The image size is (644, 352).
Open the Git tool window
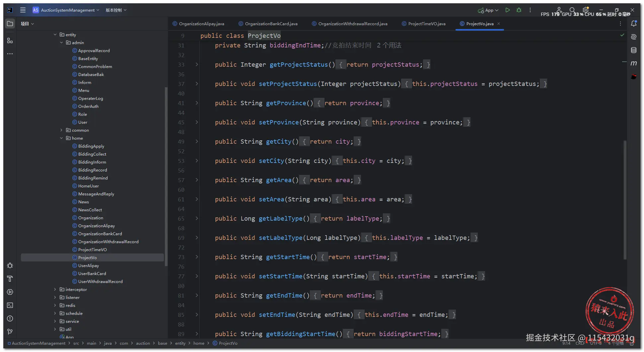tap(10, 332)
